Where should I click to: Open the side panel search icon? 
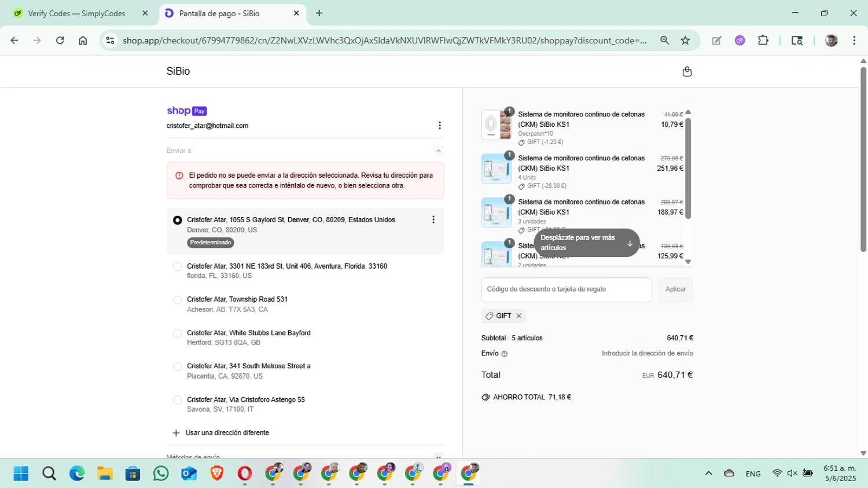coord(797,41)
